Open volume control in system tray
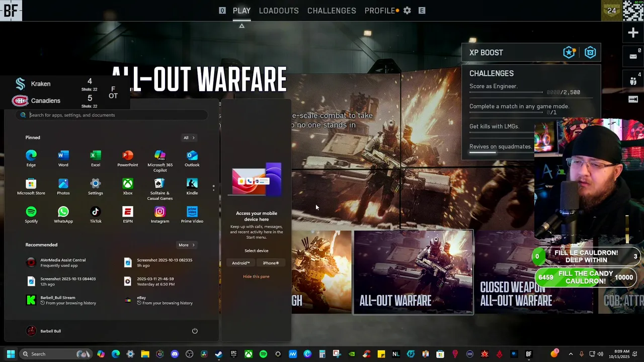 click(x=600, y=354)
